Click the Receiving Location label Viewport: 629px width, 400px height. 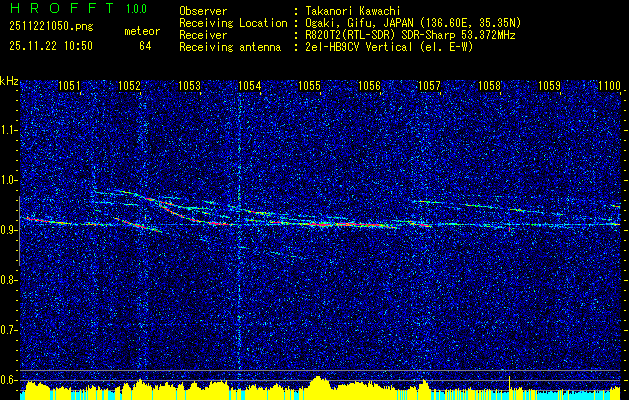[233, 23]
